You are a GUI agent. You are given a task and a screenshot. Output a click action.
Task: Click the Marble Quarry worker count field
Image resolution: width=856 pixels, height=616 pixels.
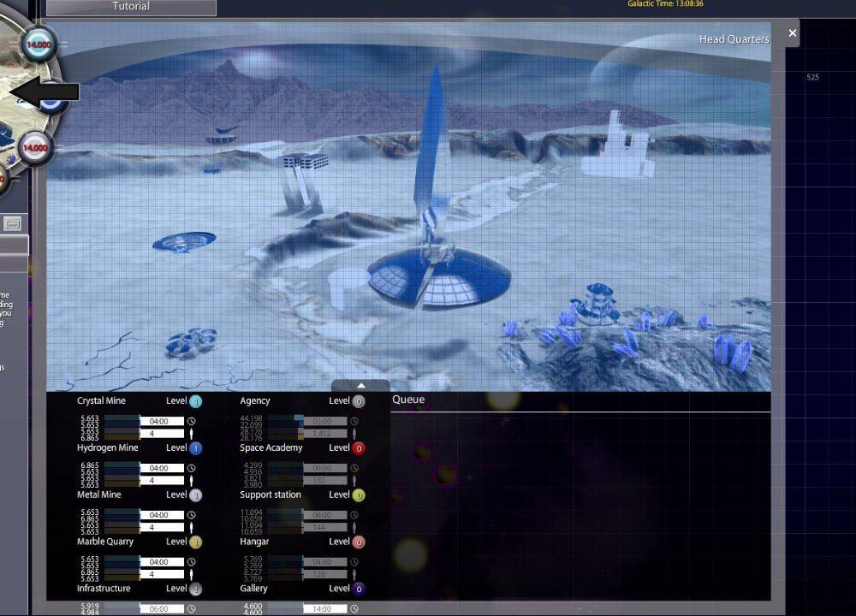[x=162, y=575]
